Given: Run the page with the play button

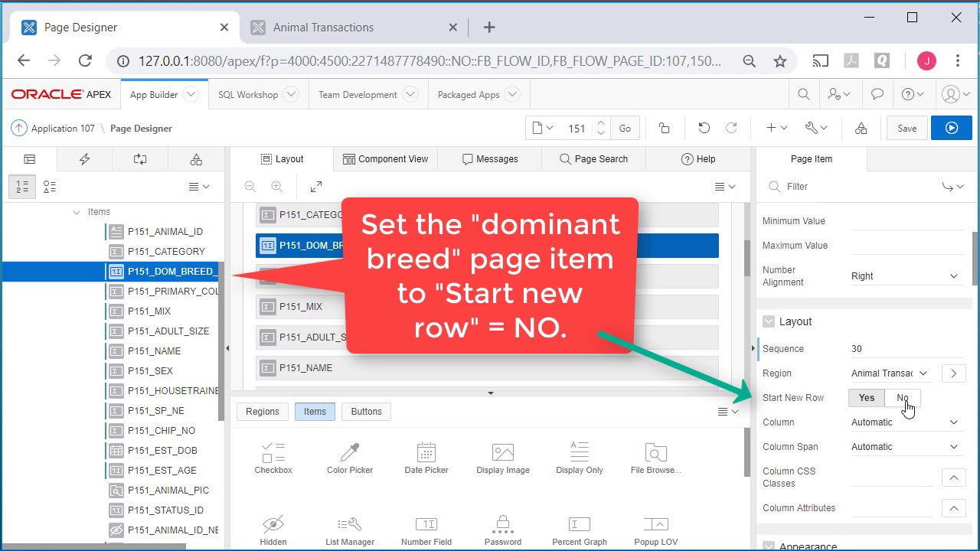Looking at the screenshot, I should point(952,129).
